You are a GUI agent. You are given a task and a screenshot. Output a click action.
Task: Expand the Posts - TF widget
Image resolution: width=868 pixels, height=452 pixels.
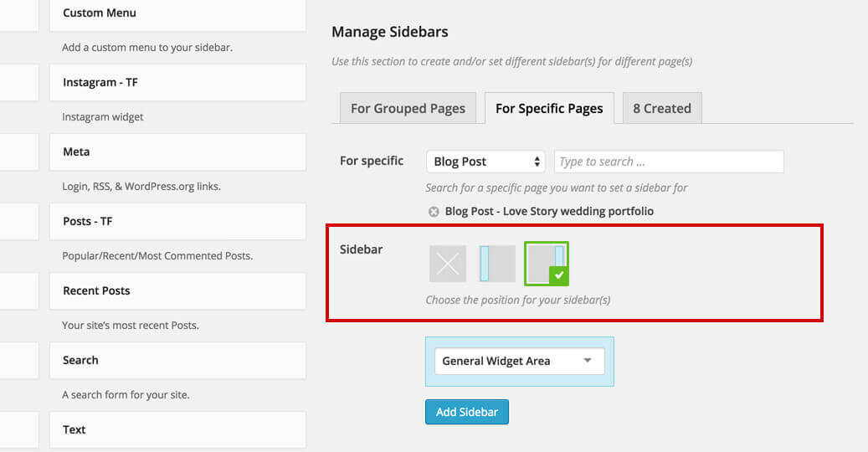coord(177,222)
